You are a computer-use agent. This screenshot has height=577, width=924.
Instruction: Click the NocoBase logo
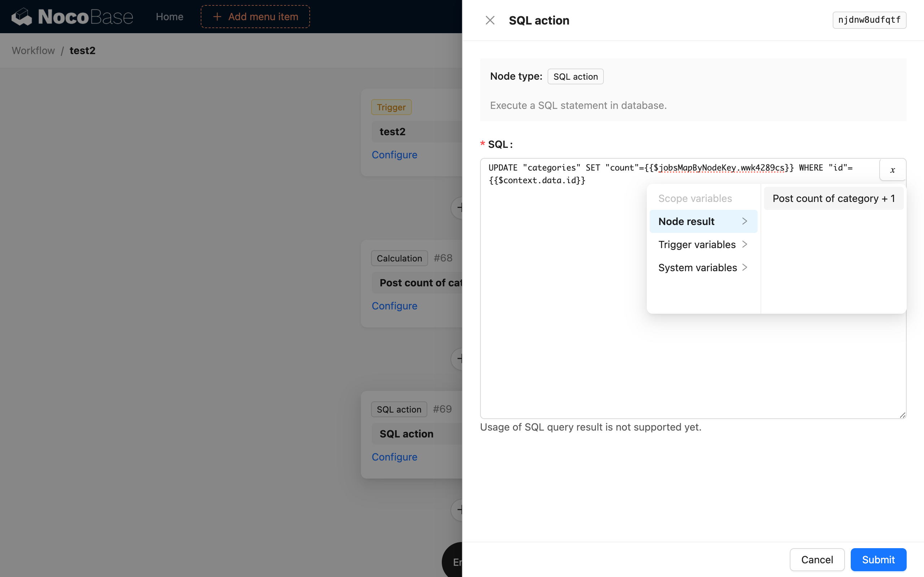(x=72, y=17)
